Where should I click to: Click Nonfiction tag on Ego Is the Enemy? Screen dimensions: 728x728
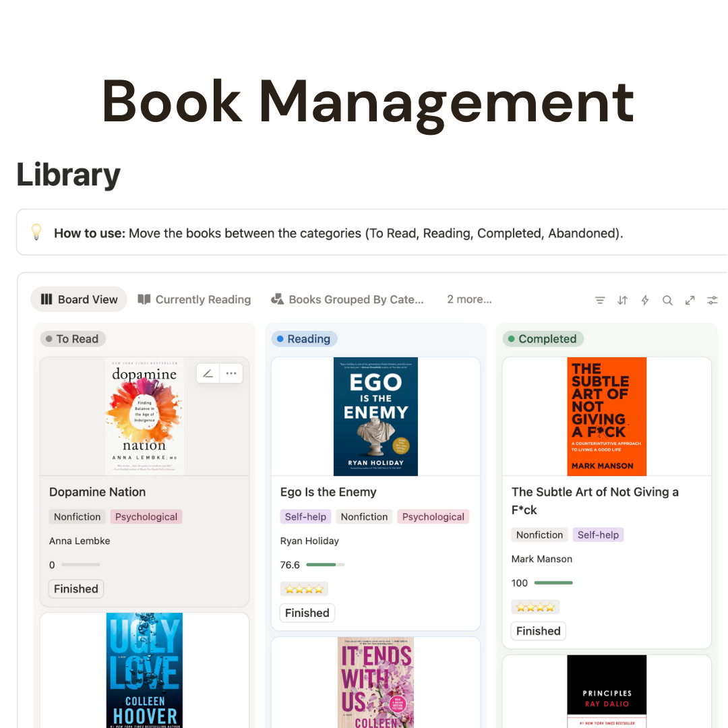[365, 517]
